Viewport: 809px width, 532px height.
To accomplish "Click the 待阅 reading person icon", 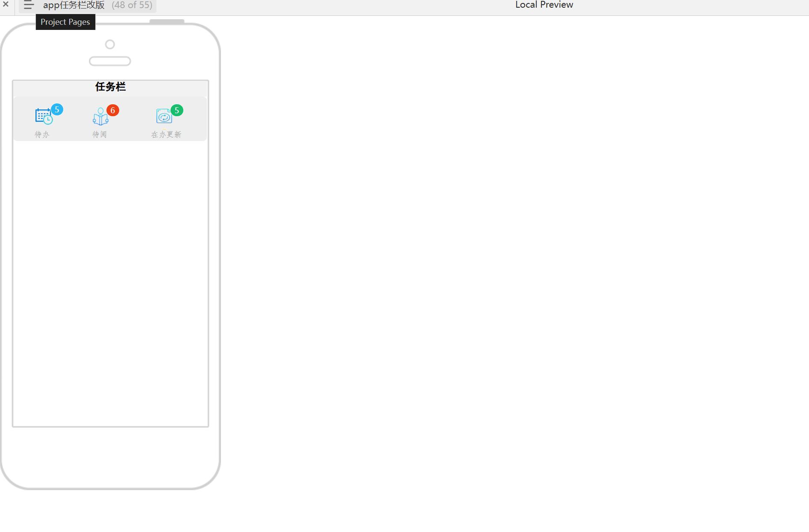I will coord(100,116).
